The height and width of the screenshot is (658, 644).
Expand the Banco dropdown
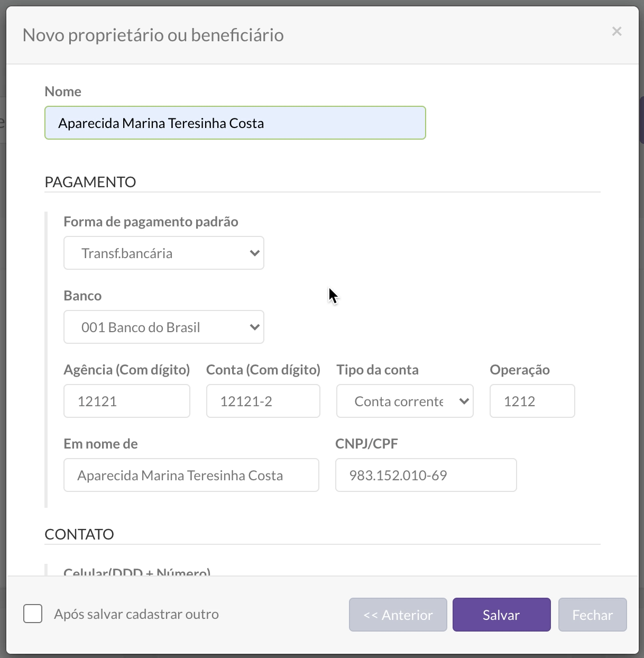pyautogui.click(x=163, y=327)
